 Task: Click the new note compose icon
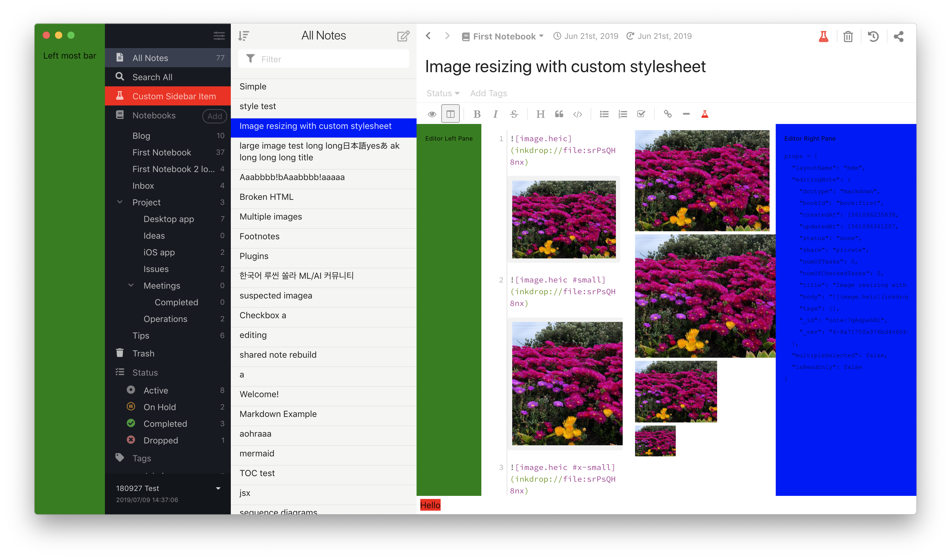403,36
